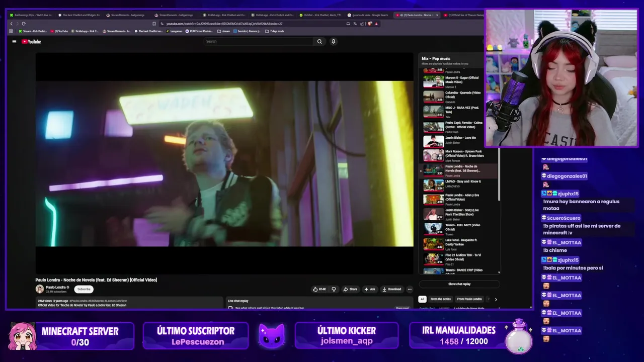Viewport: 644px width, 362px height.
Task: Click the Noche de Novela video player
Action: (224, 163)
